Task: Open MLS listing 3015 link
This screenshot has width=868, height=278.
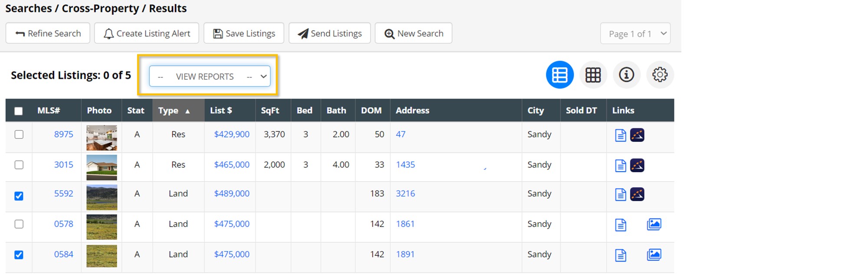Action: coord(63,165)
